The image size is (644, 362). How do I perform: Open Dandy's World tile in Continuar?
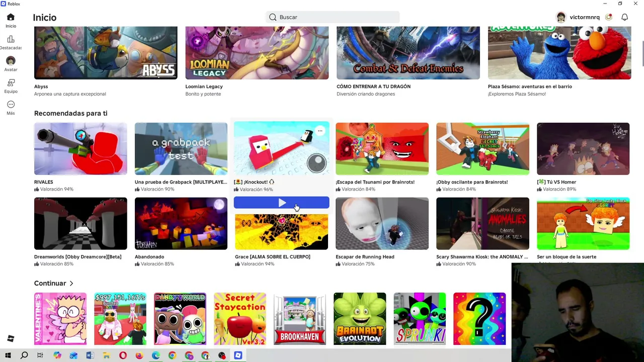(180, 319)
